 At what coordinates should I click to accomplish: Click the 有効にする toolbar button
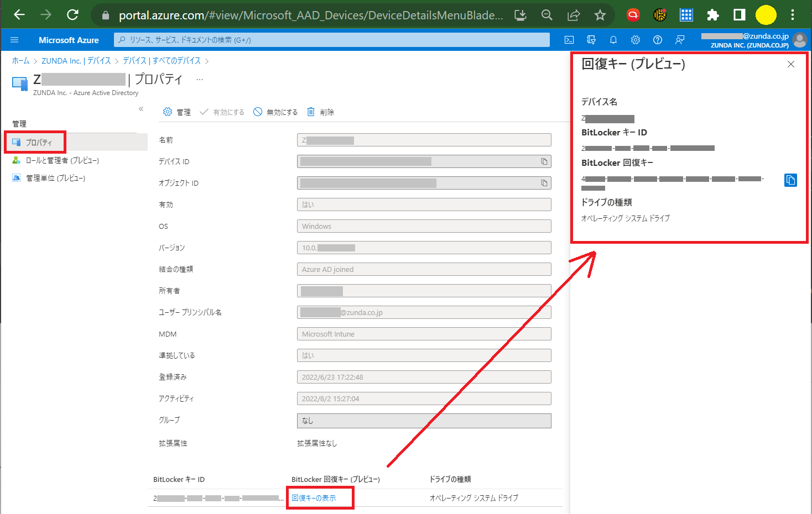click(x=222, y=112)
